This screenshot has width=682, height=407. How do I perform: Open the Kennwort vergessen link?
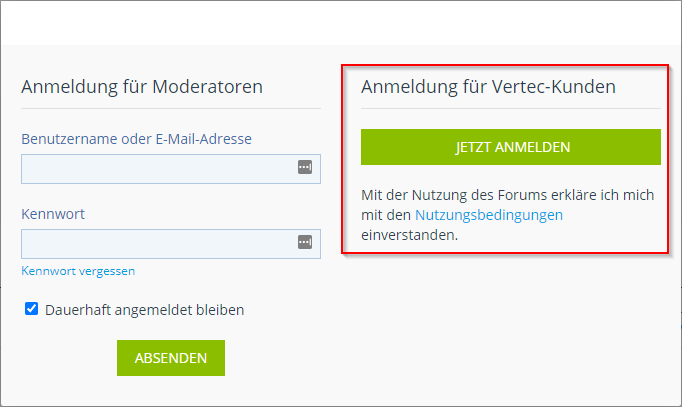[78, 271]
